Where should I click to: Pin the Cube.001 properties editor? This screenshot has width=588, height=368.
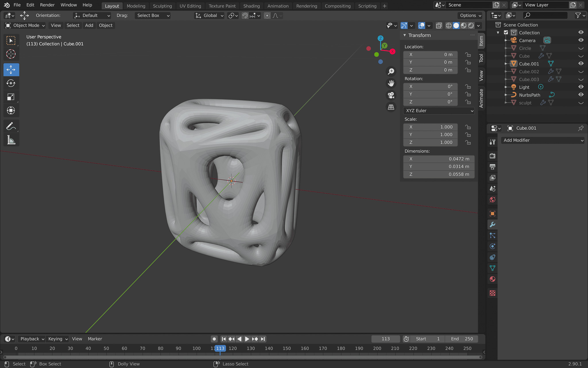[x=581, y=128]
